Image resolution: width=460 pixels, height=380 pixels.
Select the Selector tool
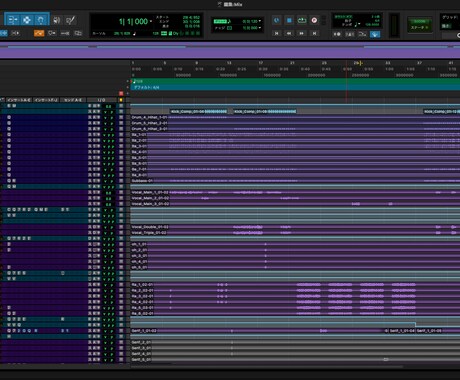point(27,20)
